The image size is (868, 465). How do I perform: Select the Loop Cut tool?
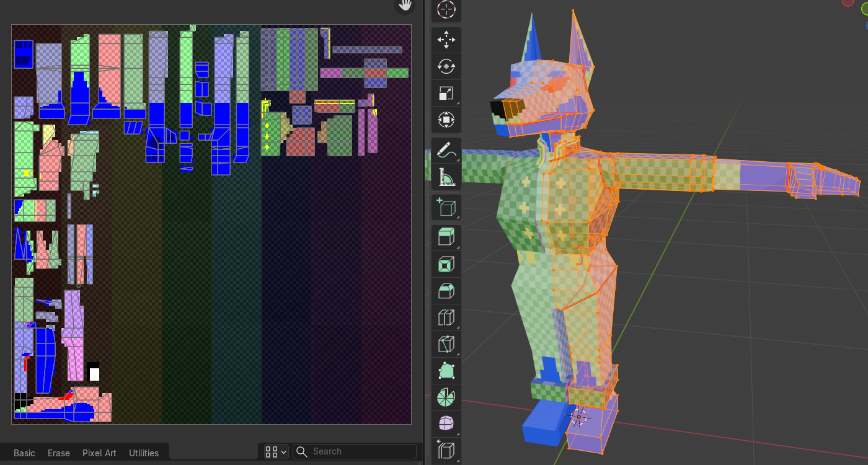(x=446, y=317)
